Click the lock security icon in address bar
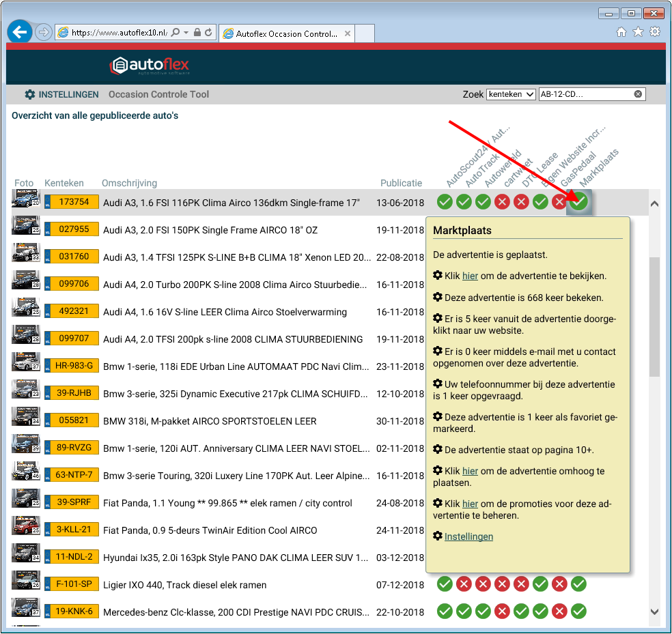 [x=197, y=33]
